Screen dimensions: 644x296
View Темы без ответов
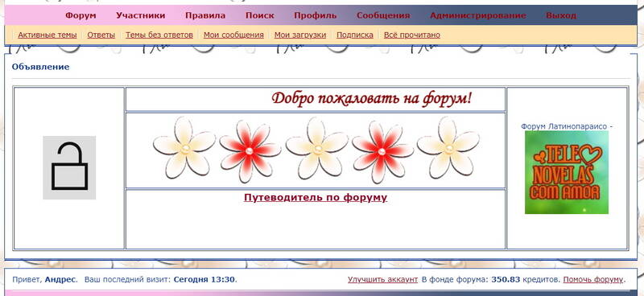coord(159,35)
